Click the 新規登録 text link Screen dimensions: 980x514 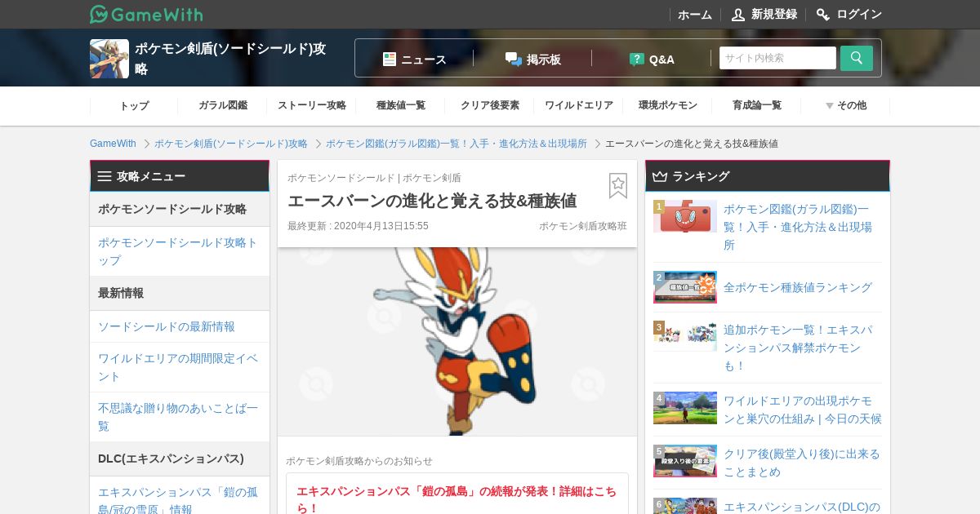click(774, 15)
